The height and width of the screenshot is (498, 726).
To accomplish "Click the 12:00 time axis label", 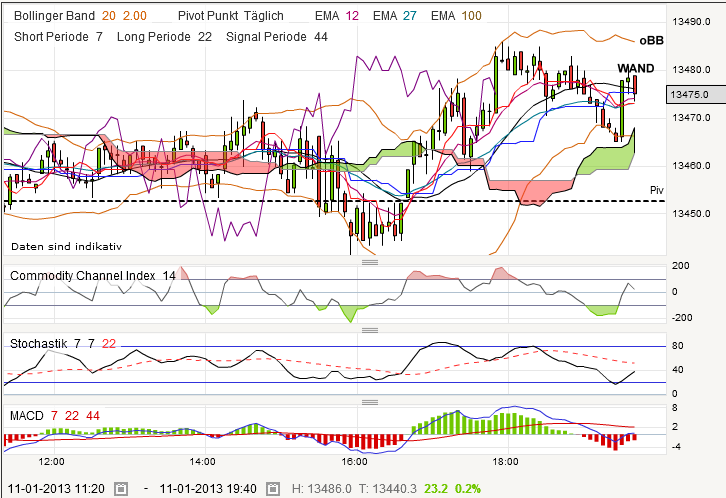I will [x=51, y=461].
